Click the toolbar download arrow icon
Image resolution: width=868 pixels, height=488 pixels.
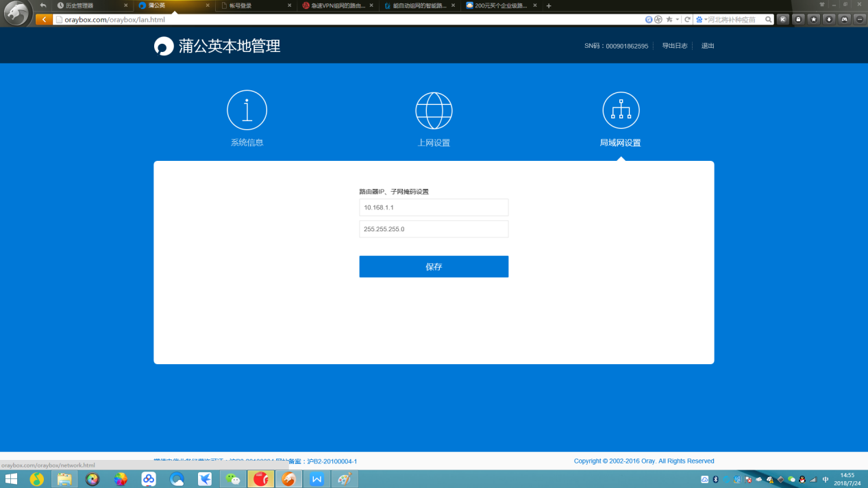pyautogui.click(x=829, y=20)
